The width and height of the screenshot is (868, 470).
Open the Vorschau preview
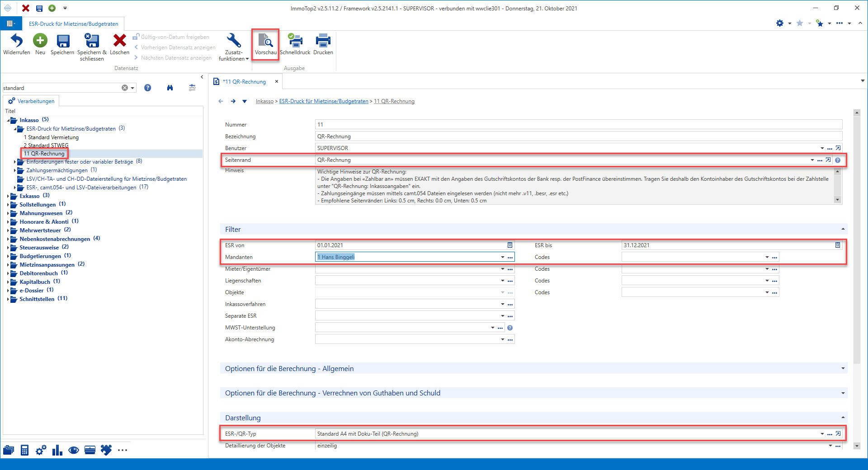tap(265, 44)
